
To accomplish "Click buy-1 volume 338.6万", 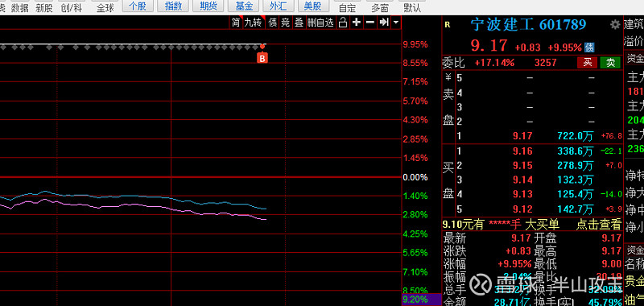I will [576, 151].
